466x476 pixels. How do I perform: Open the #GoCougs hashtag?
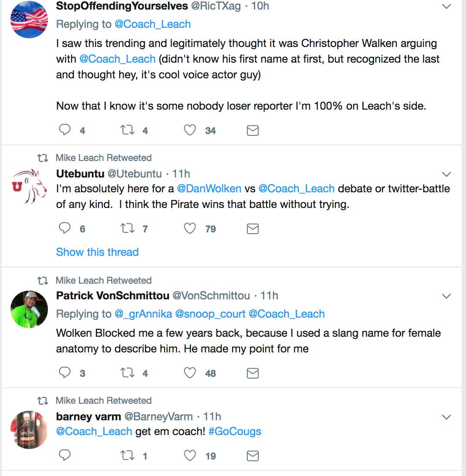pos(235,431)
